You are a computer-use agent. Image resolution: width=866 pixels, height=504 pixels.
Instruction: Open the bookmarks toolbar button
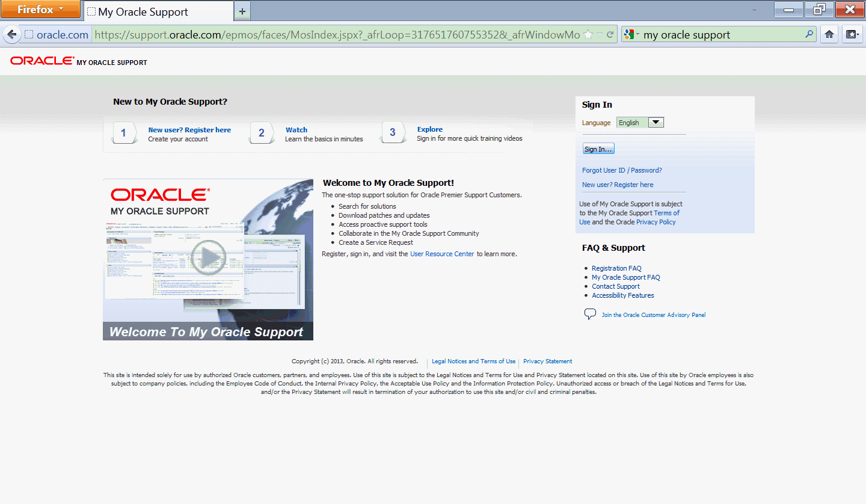(x=852, y=34)
